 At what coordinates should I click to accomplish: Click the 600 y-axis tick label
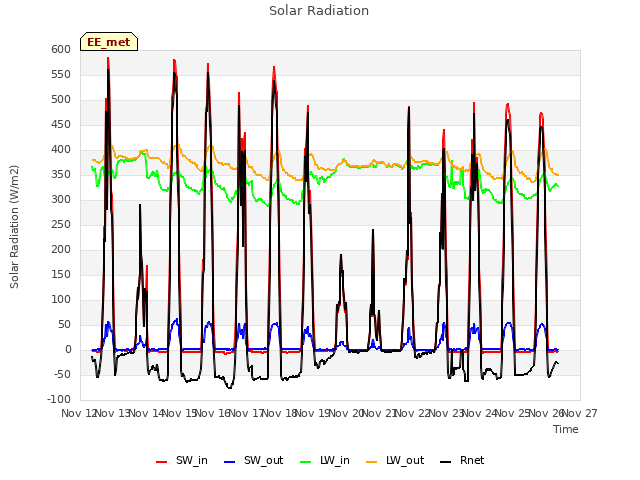click(61, 49)
